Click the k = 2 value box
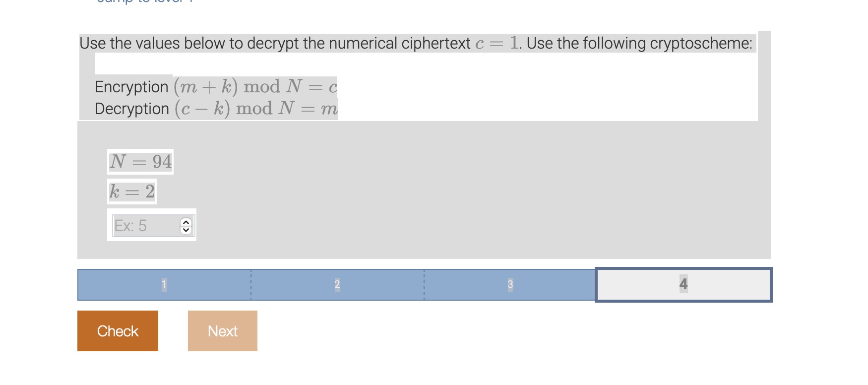Screen dimensions: 868x385 coord(132,192)
